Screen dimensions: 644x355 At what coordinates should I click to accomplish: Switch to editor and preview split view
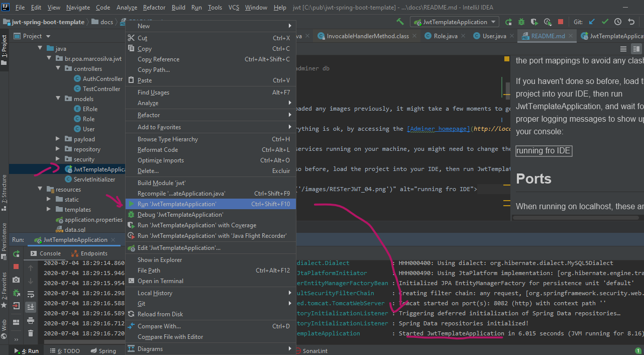(x=636, y=49)
